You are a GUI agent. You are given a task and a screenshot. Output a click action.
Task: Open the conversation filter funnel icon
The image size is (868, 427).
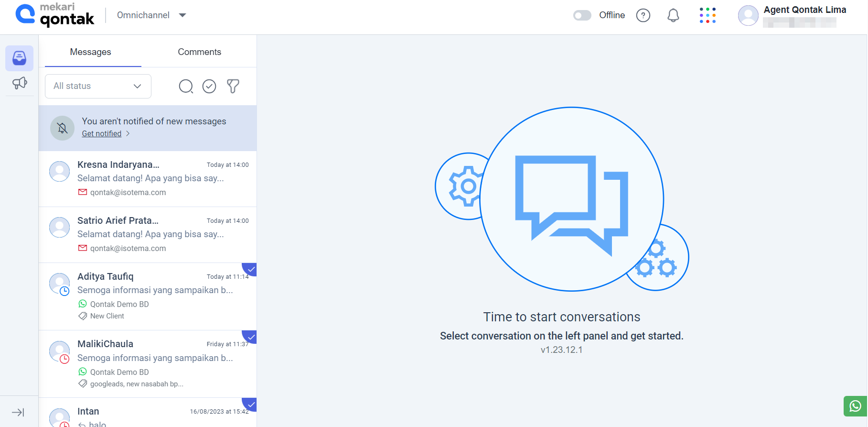point(233,86)
